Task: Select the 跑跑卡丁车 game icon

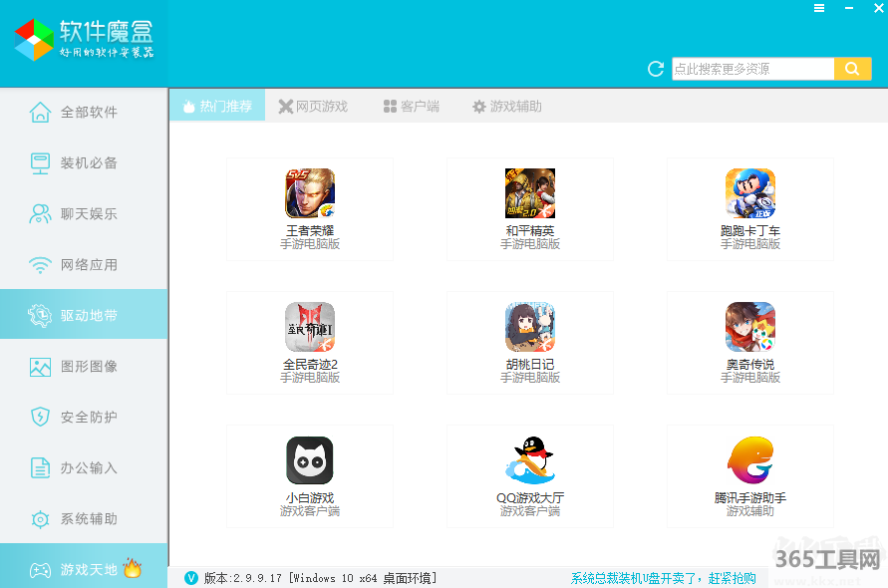Action: point(749,193)
